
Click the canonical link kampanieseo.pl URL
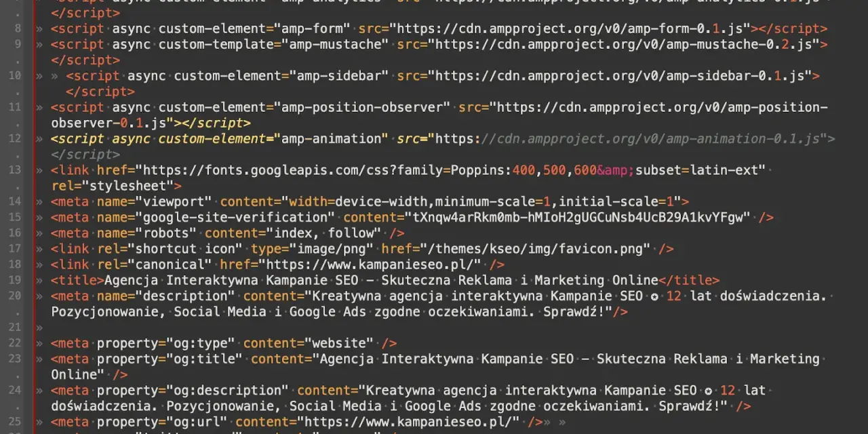(x=370, y=264)
